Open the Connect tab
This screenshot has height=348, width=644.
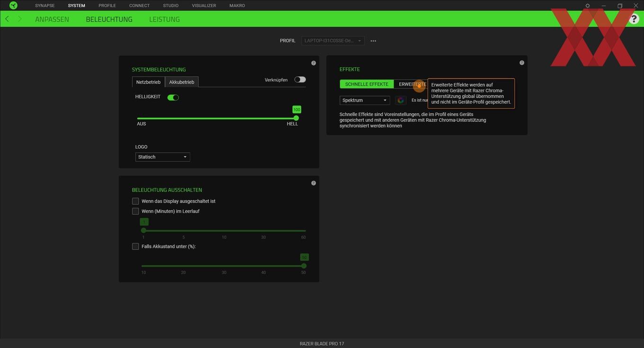pyautogui.click(x=139, y=6)
